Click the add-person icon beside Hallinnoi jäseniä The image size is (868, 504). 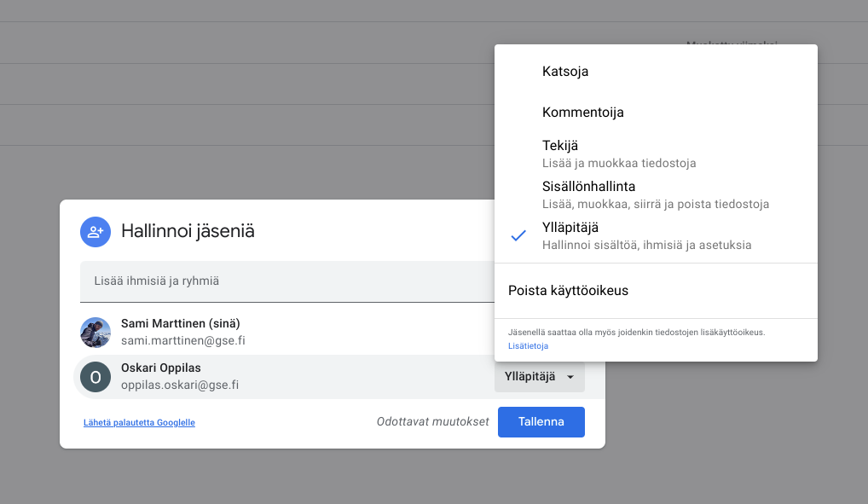[95, 231]
